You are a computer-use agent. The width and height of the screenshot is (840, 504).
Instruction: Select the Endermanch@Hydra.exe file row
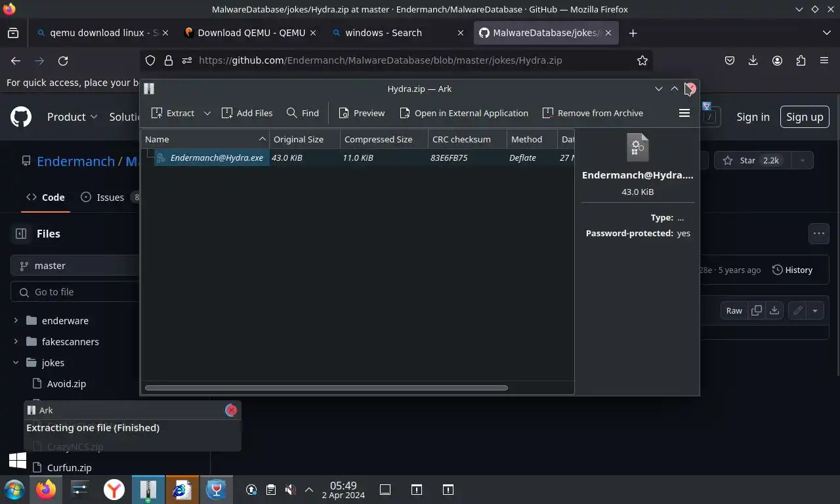pyautogui.click(x=358, y=157)
